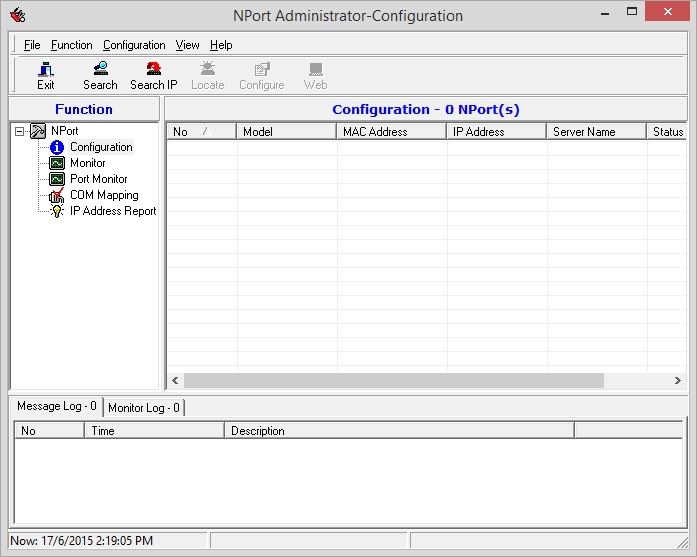Open the Help menu
697x557 pixels.
click(x=221, y=45)
